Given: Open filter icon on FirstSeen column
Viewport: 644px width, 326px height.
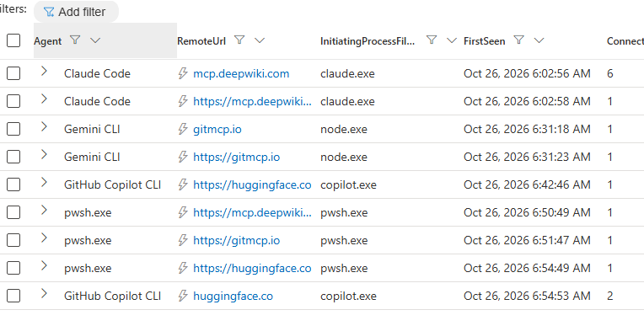Looking at the screenshot, I should (x=519, y=40).
